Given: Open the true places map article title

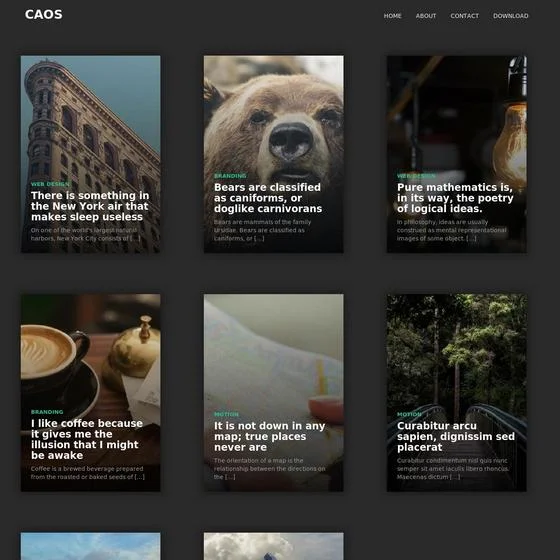Looking at the screenshot, I should [x=270, y=436].
